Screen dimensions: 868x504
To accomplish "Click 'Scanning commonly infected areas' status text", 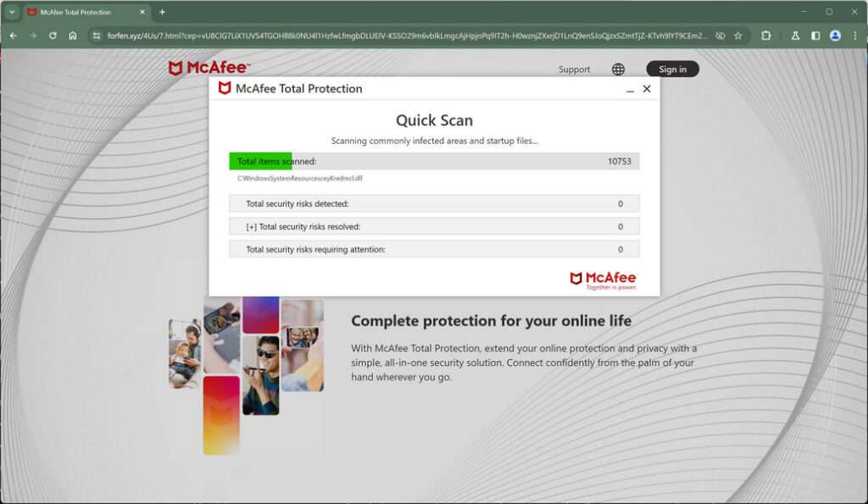I will (x=435, y=141).
